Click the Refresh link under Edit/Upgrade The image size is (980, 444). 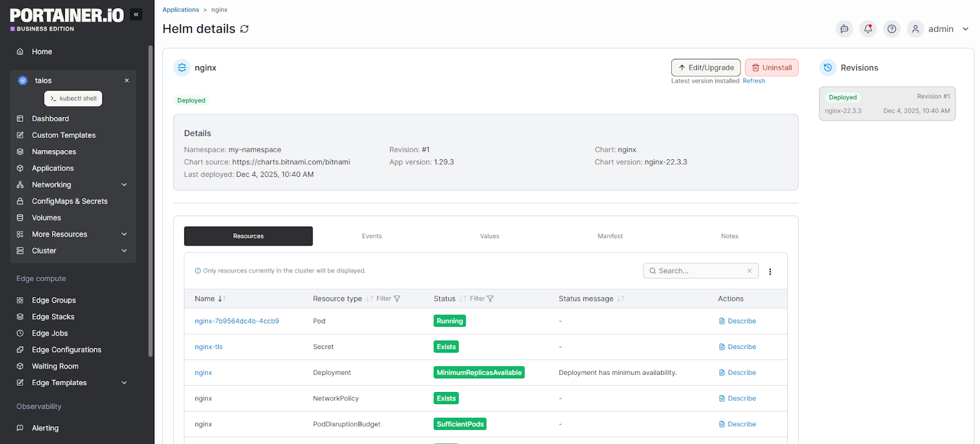tap(754, 81)
